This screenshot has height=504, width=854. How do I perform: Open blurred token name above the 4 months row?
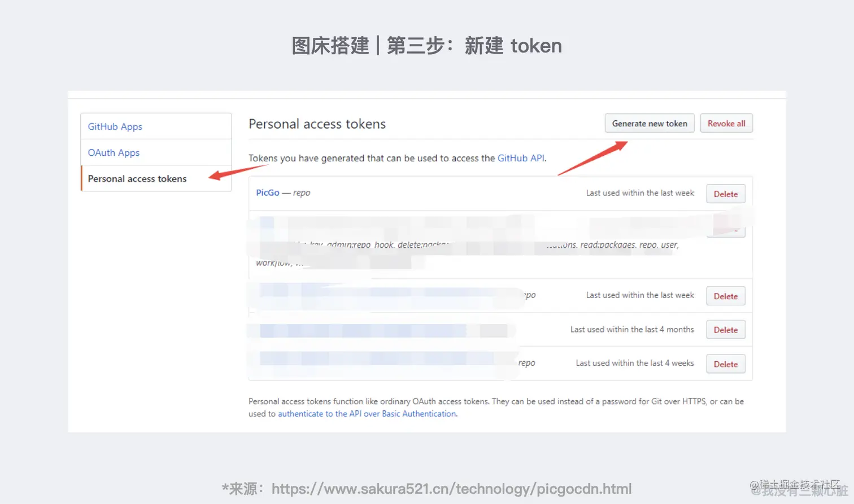point(384,291)
